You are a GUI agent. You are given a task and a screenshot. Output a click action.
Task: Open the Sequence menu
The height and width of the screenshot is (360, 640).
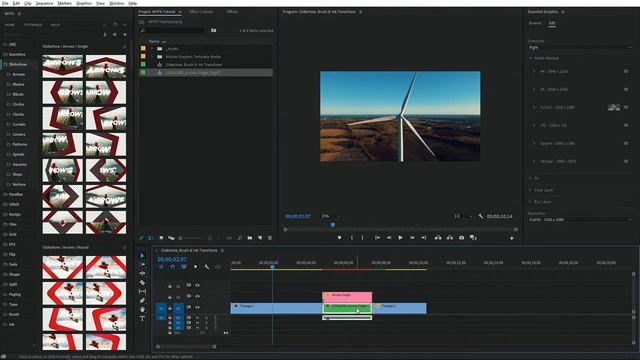pyautogui.click(x=44, y=3)
